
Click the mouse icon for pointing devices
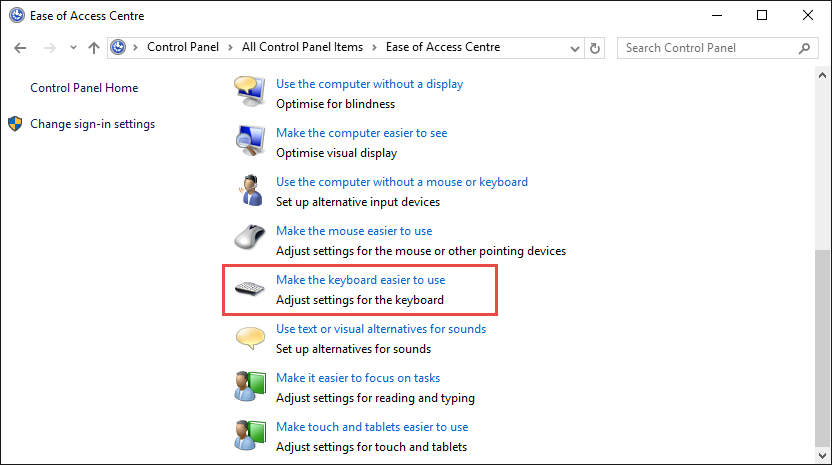pos(250,237)
